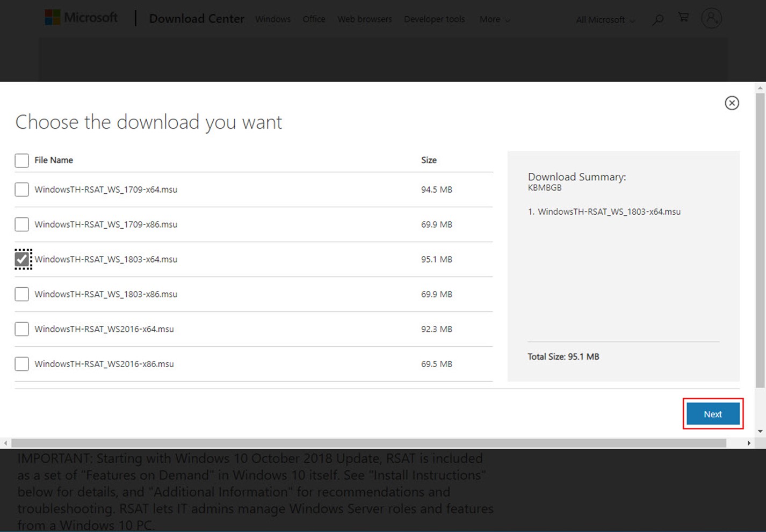Click the Next button
The image size is (766, 532).
point(713,414)
